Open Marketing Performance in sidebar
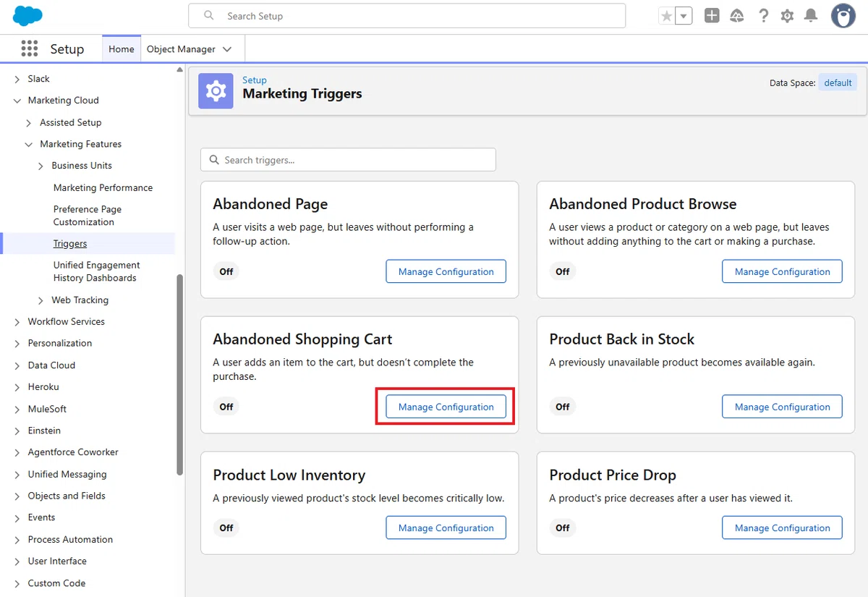This screenshot has width=868, height=597. click(103, 187)
